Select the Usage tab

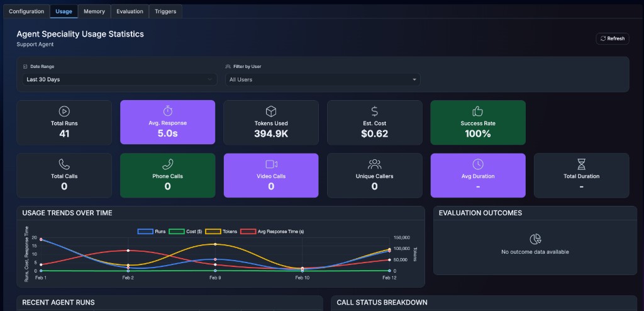[64, 11]
